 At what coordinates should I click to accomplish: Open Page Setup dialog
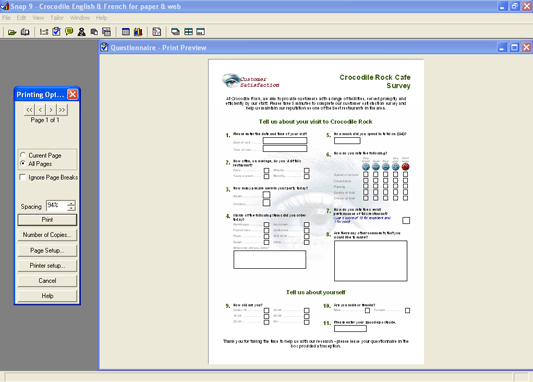pyautogui.click(x=47, y=250)
